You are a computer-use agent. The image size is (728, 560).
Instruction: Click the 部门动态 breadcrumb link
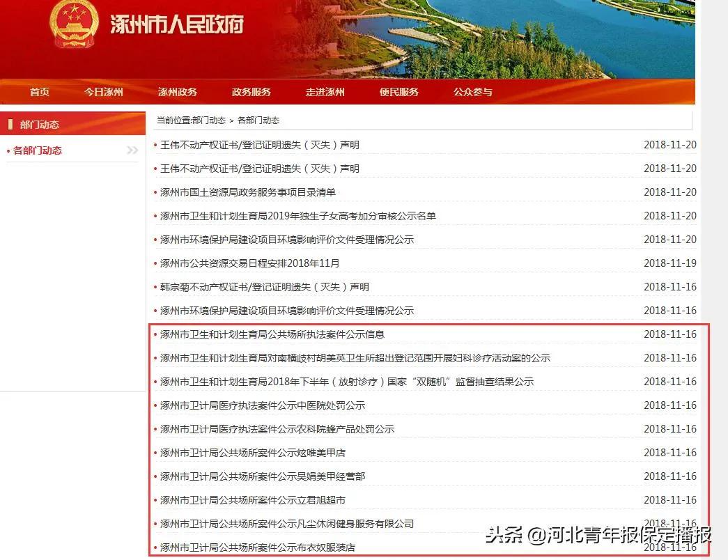point(208,120)
